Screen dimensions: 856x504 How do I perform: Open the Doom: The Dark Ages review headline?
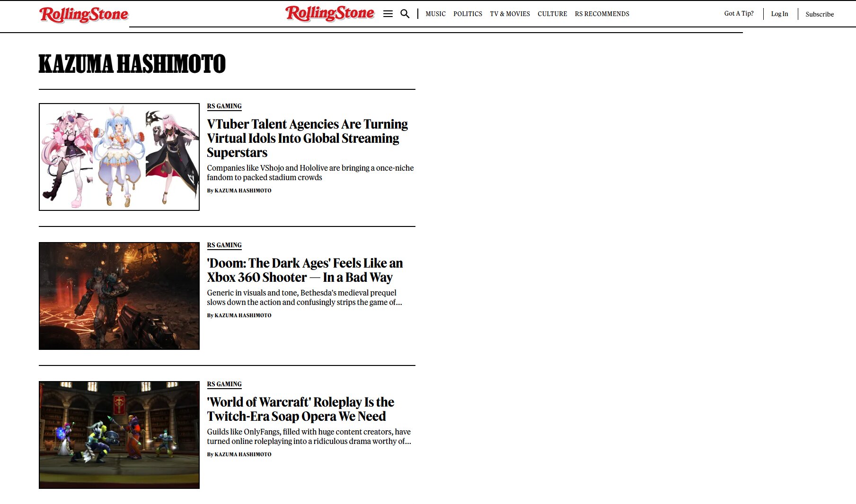[305, 270]
